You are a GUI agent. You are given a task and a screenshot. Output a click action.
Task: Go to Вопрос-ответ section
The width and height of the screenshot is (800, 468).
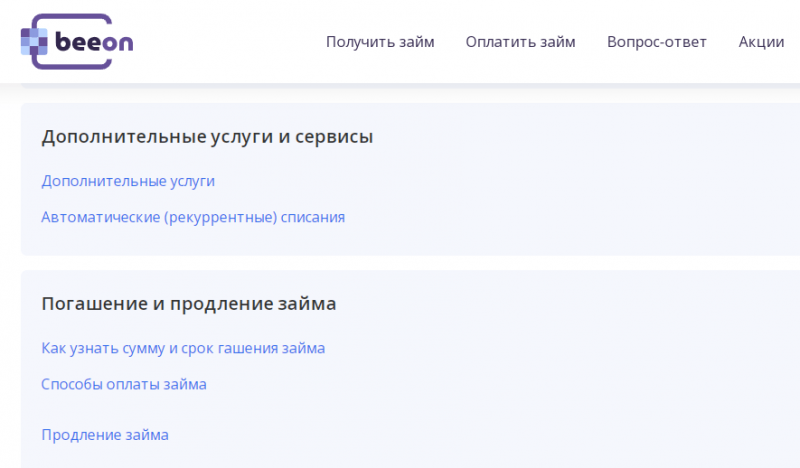pyautogui.click(x=657, y=42)
